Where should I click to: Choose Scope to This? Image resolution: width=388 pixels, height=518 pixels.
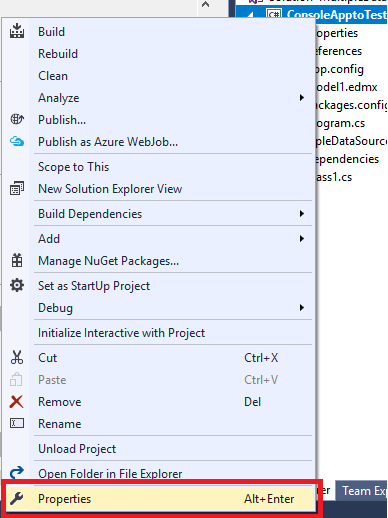(158, 167)
